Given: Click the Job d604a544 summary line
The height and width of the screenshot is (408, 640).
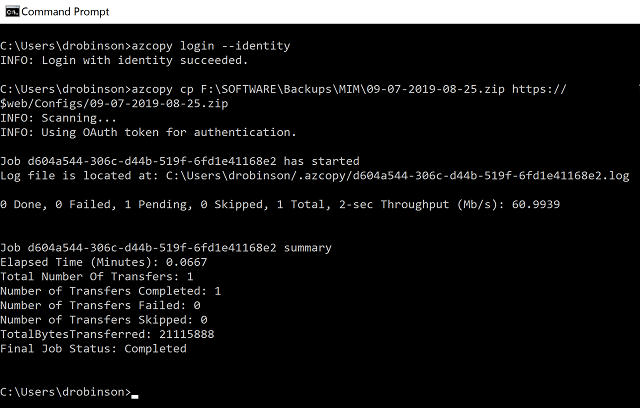Looking at the screenshot, I should (166, 248).
